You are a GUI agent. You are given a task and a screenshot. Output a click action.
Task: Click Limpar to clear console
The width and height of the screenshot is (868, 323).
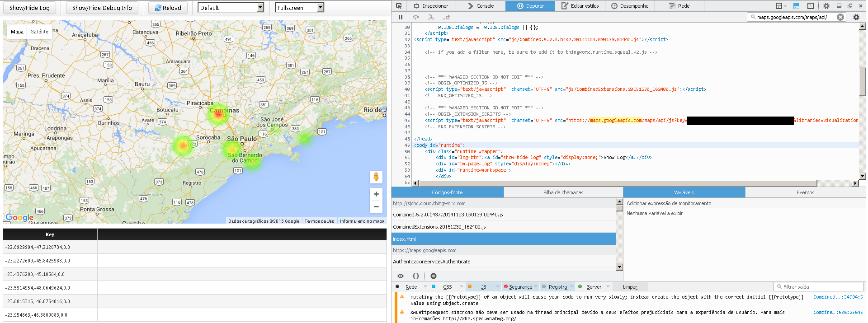(x=630, y=287)
